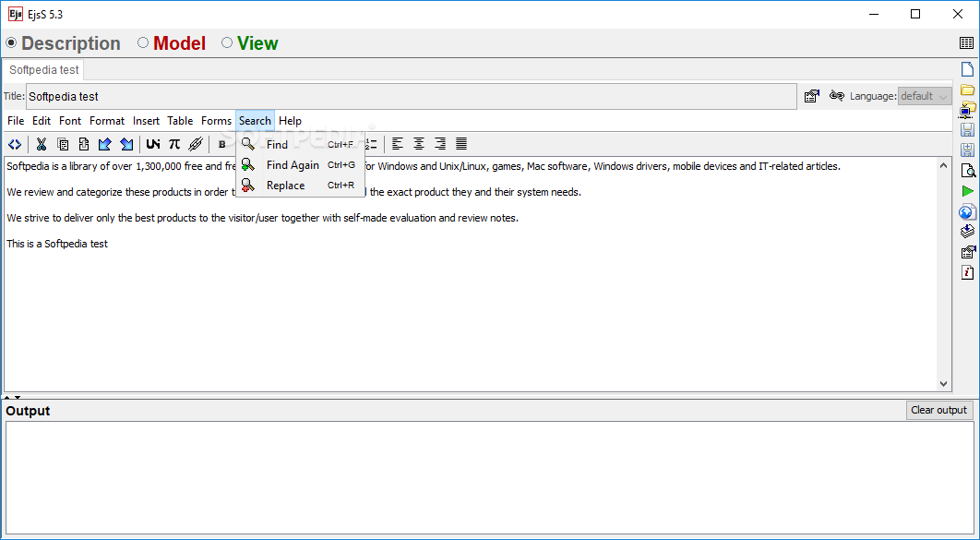This screenshot has width=980, height=540.
Task: Click the globe web page icon
Action: point(967,212)
